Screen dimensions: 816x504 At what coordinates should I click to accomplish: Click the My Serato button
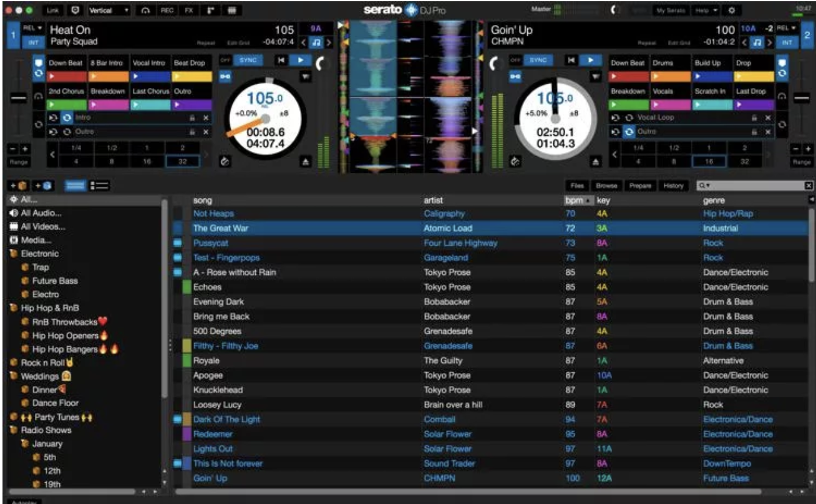671,11
